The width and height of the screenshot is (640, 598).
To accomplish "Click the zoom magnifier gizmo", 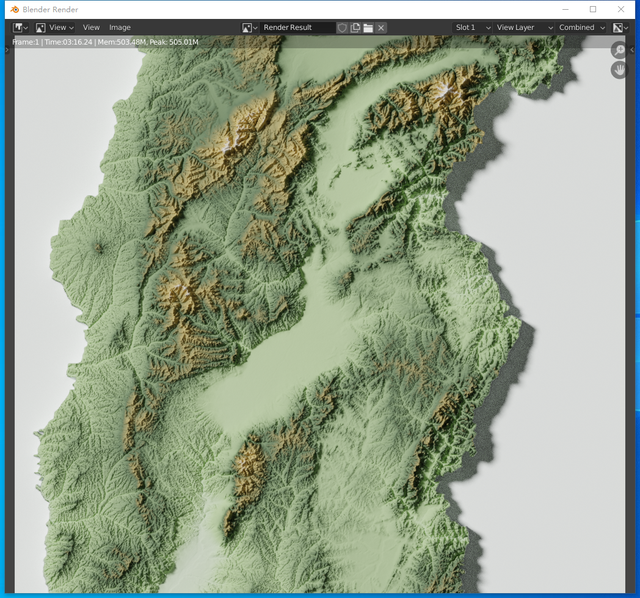I will pyautogui.click(x=618, y=51).
